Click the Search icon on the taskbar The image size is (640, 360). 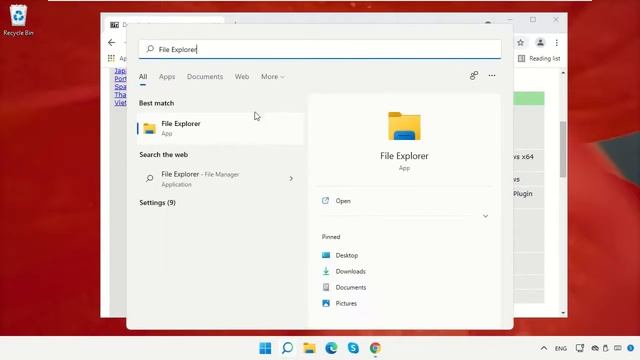point(287,348)
